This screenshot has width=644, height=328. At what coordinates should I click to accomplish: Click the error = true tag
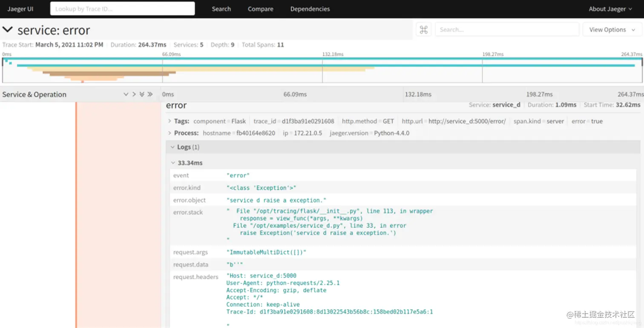[587, 121]
